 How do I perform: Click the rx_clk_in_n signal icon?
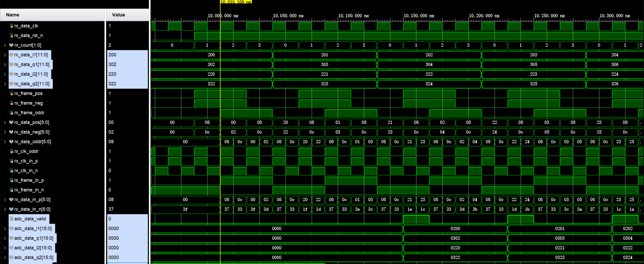click(11, 171)
